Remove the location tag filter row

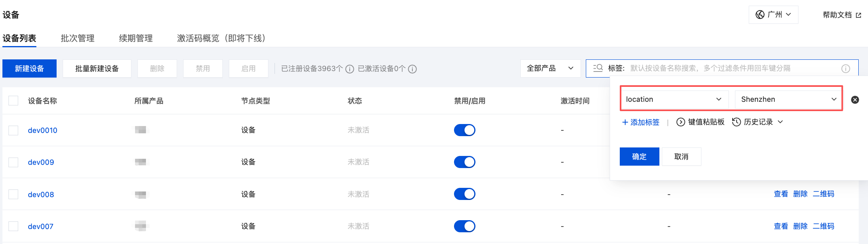[x=855, y=100]
